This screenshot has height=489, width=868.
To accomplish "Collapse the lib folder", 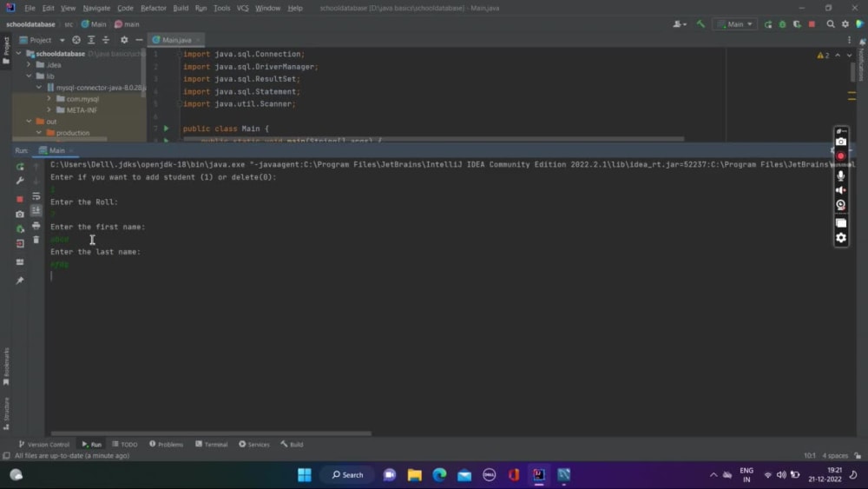I will [29, 76].
